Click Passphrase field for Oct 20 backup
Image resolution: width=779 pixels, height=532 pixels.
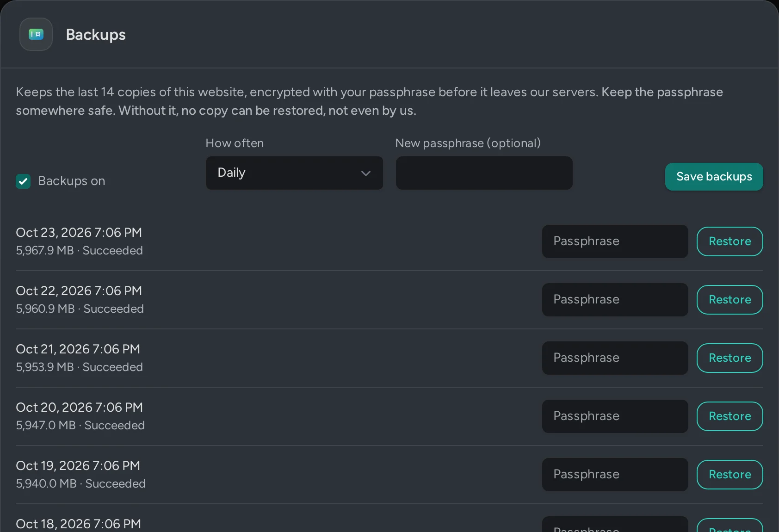pyautogui.click(x=615, y=416)
